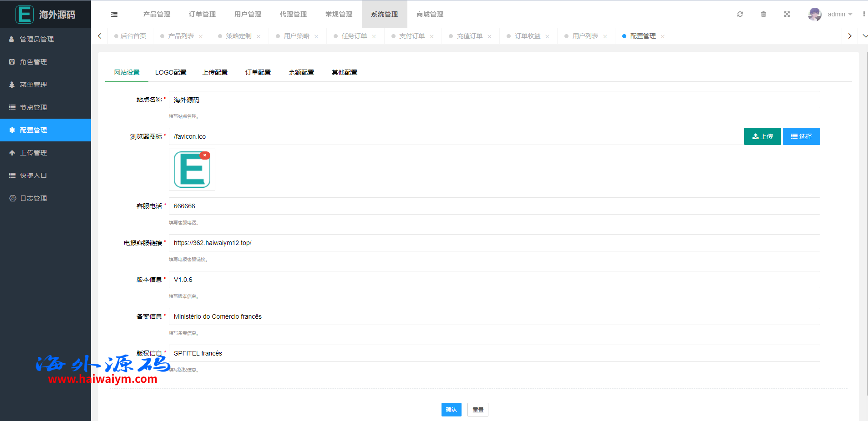Expand the tab operations dropdown arrow
Viewport: 868px width, 421px height.
tap(864, 36)
